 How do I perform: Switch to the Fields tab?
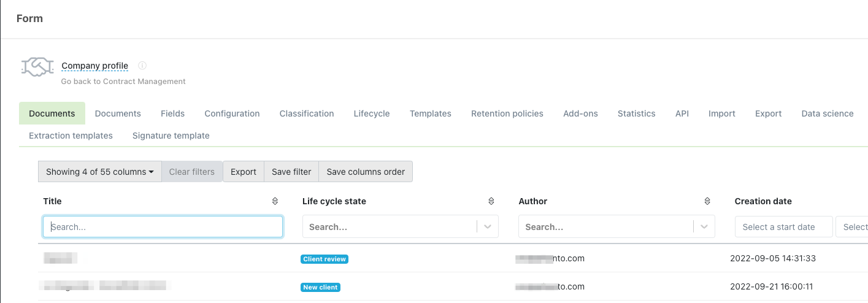(172, 113)
